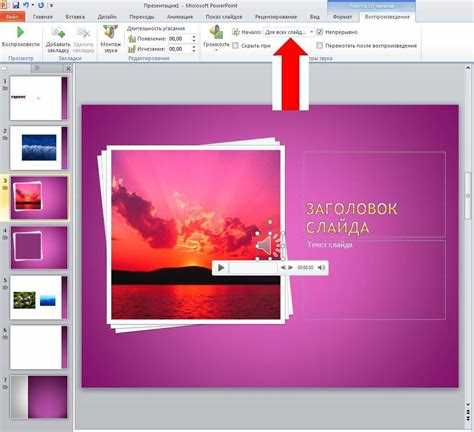Click the Undo arrow icon
The width and height of the screenshot is (474, 432).
click(x=26, y=5)
